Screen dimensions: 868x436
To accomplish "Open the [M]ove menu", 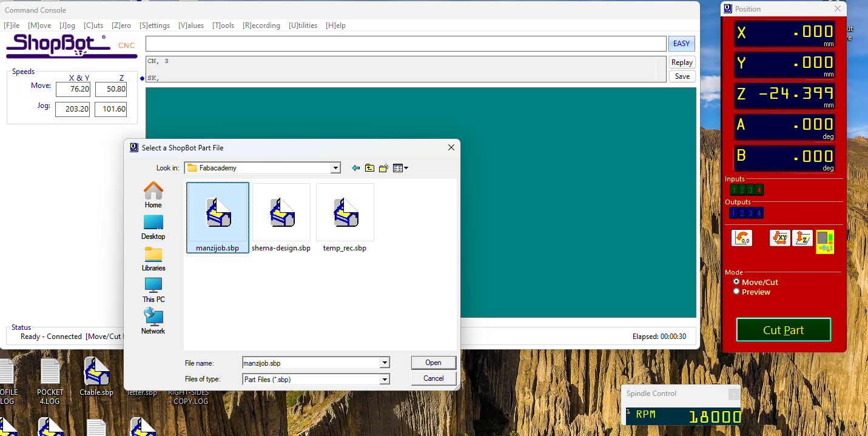I will tap(39, 25).
